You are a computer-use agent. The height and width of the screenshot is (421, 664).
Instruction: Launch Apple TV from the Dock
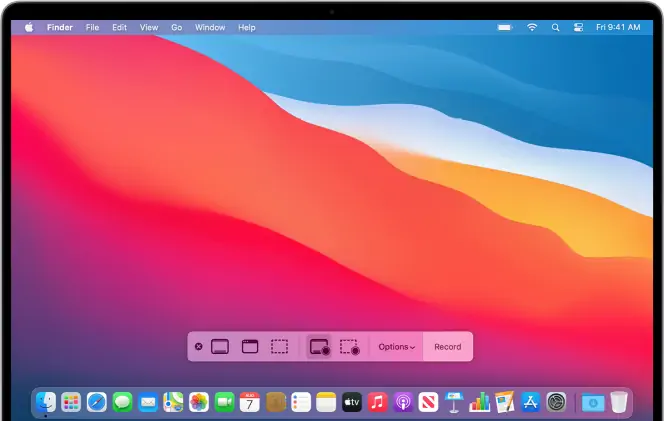coord(352,402)
